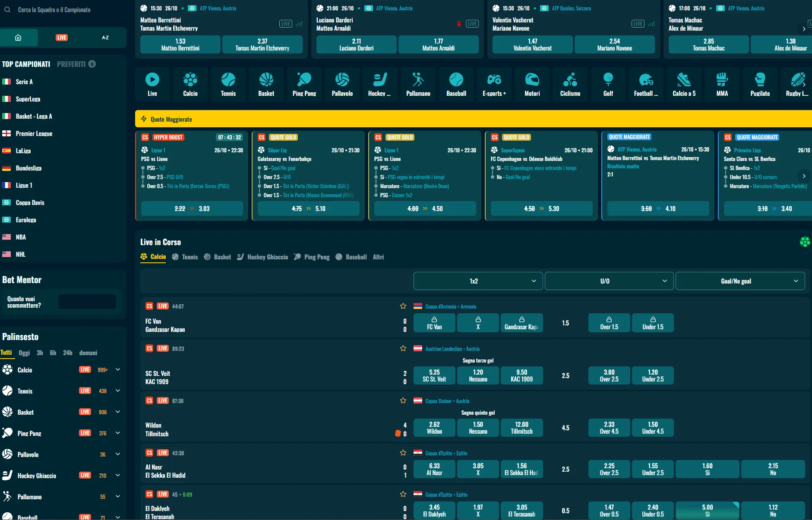The height and width of the screenshot is (520, 812).
Task: Click the Live play icon tile
Action: (x=152, y=84)
